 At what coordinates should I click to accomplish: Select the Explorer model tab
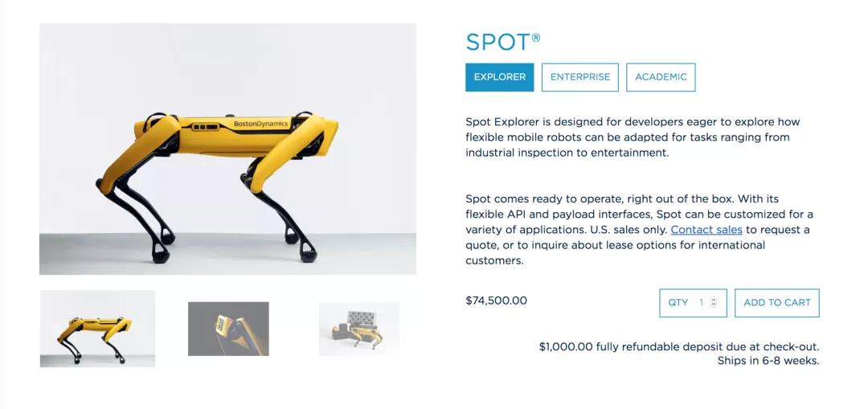pos(499,77)
